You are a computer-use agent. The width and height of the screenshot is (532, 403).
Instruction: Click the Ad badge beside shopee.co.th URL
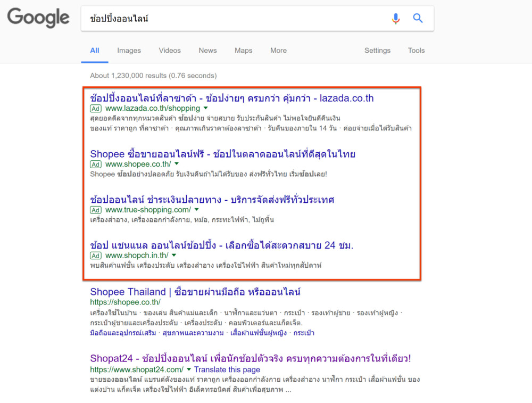point(96,165)
